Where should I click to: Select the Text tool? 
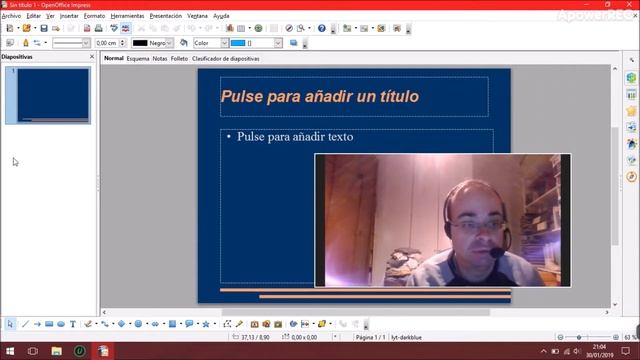(73, 324)
